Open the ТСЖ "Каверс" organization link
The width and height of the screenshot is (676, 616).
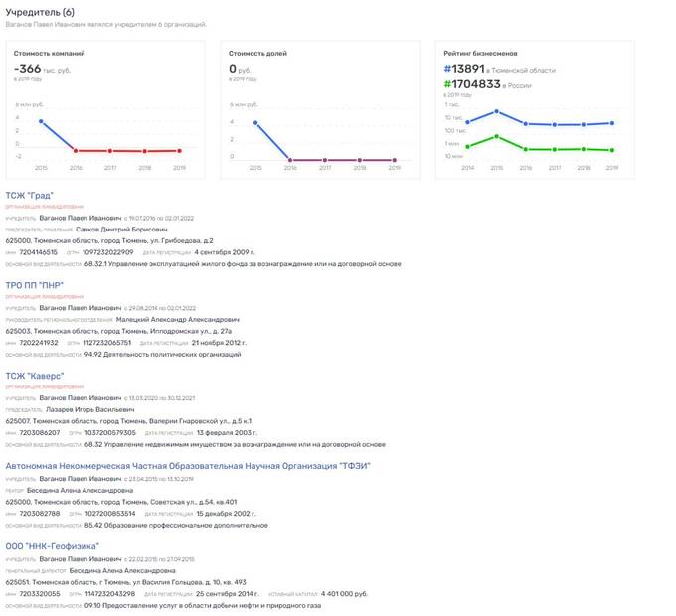coord(35,376)
